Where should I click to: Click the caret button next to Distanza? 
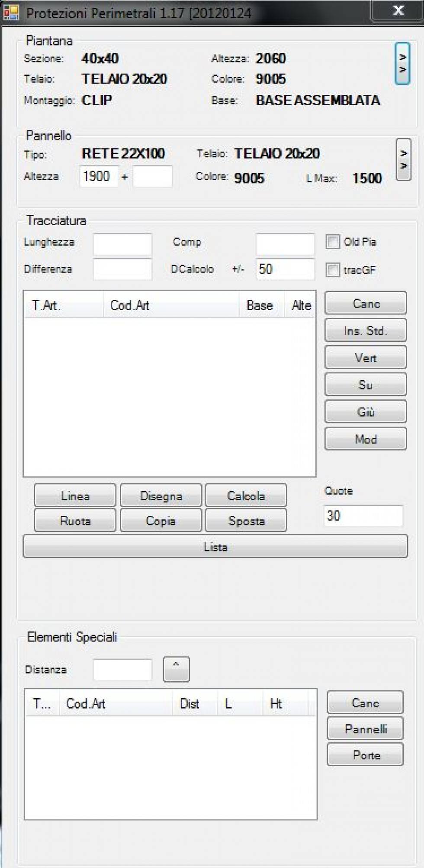tap(176, 669)
